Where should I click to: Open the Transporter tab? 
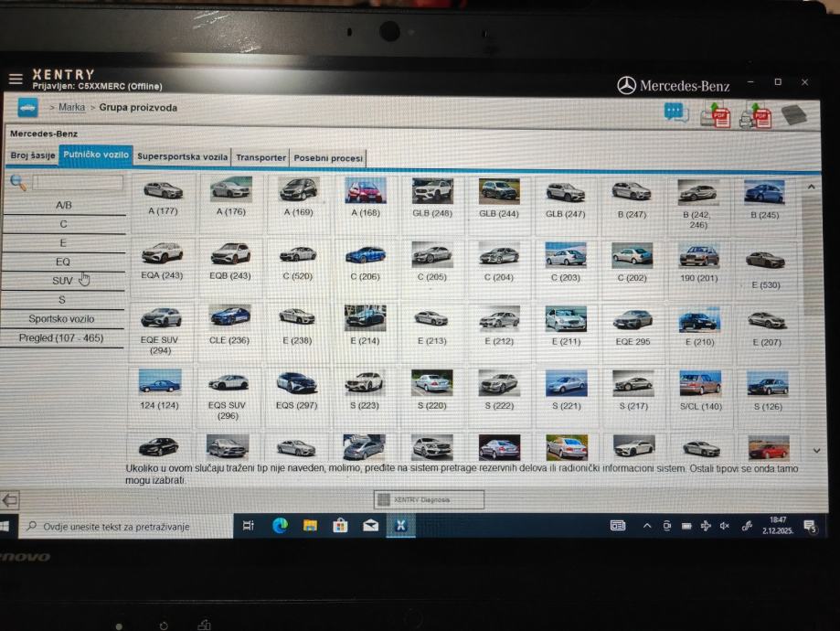pos(261,157)
